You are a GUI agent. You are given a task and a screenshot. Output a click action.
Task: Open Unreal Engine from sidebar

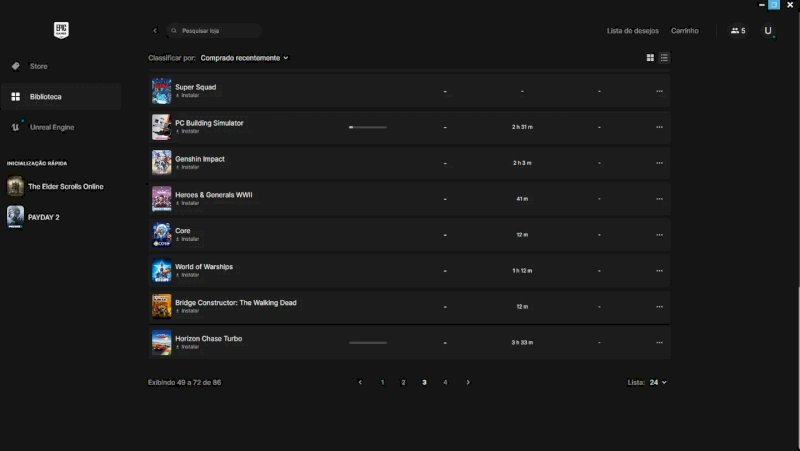[51, 127]
